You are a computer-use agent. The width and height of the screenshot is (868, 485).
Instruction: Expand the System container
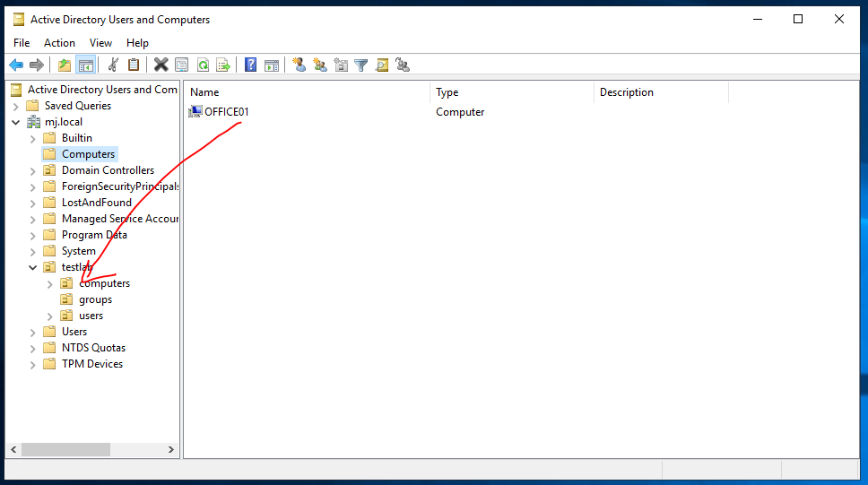(32, 251)
